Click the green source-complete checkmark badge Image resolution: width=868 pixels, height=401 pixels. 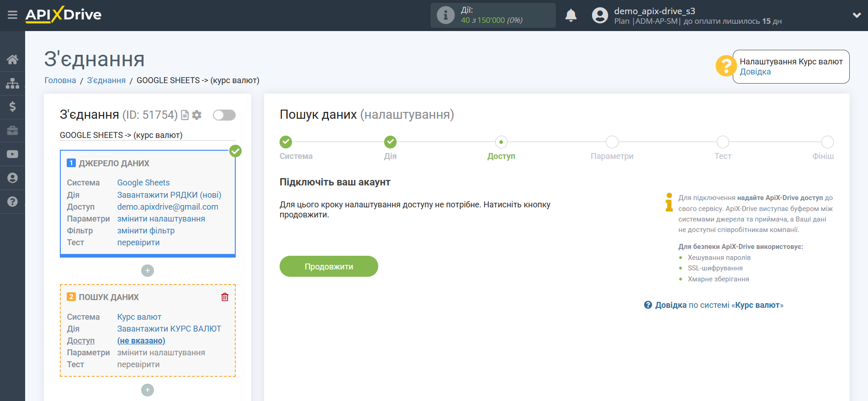click(235, 151)
